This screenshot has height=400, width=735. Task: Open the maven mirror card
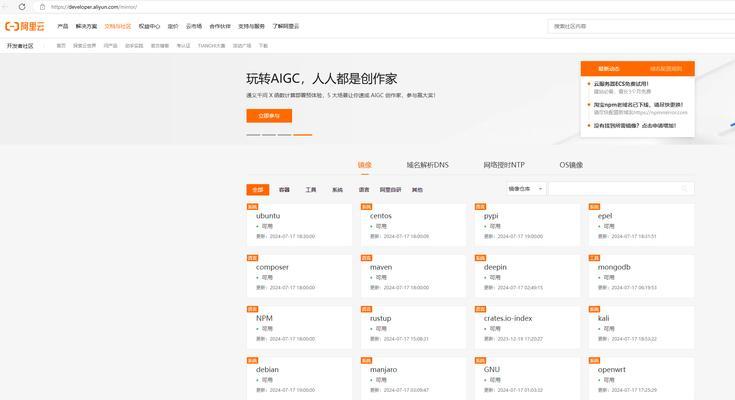click(413, 276)
